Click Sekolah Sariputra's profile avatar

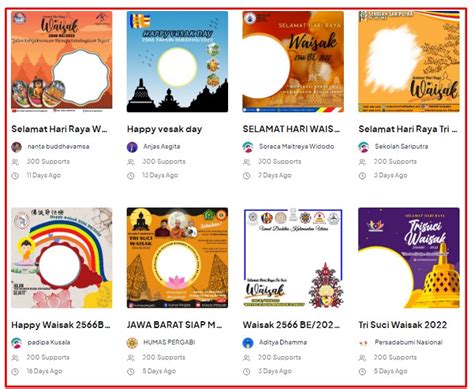(364, 147)
